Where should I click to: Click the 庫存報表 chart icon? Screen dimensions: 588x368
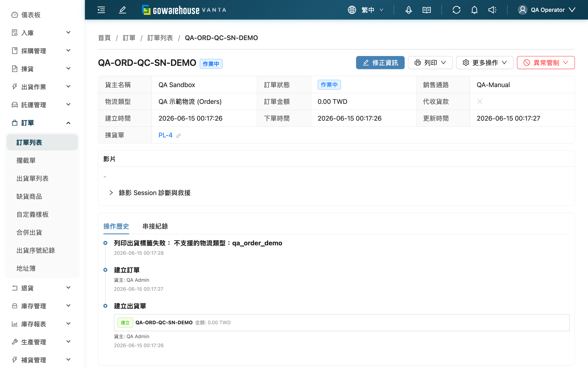click(14, 324)
